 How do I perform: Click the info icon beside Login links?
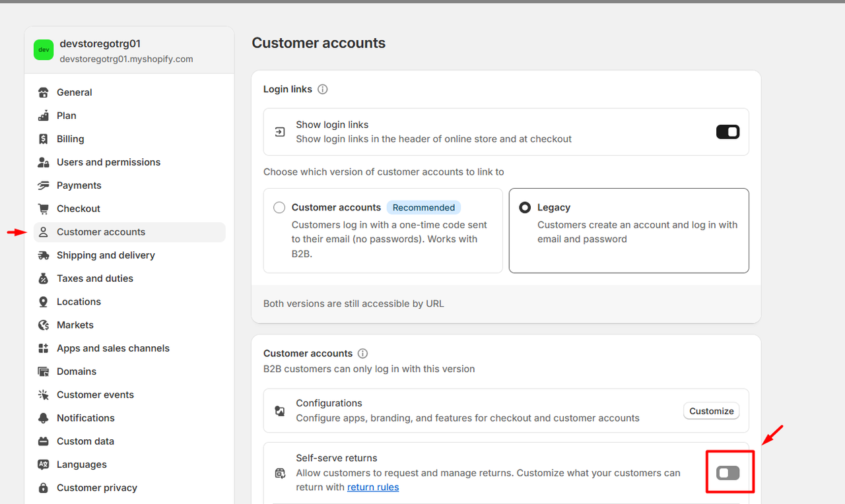[x=323, y=89]
